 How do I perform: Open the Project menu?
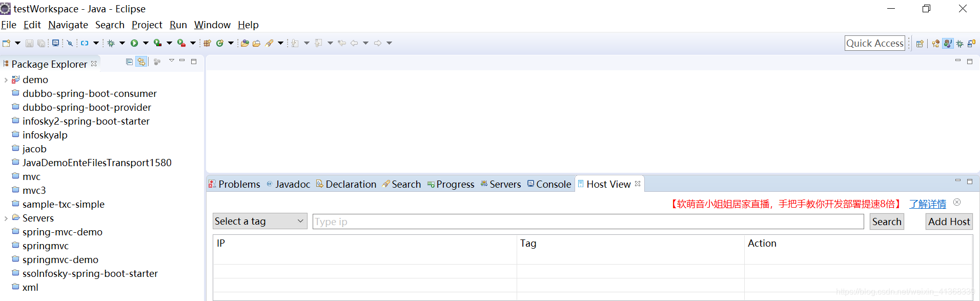click(x=147, y=25)
